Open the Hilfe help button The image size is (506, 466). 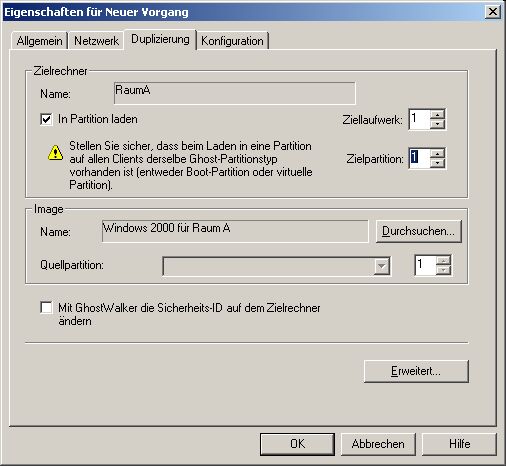pos(459,444)
